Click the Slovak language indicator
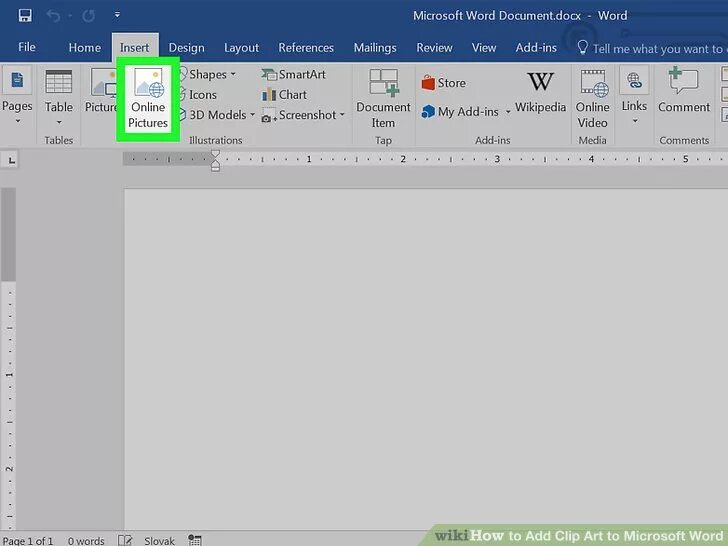Viewport: 728px width, 546px height. click(159, 541)
